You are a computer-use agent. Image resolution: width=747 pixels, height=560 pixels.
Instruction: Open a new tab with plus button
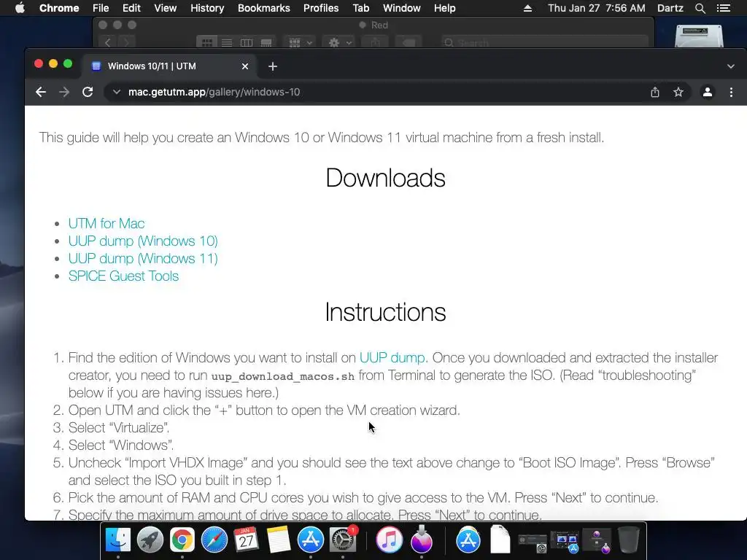tap(273, 66)
